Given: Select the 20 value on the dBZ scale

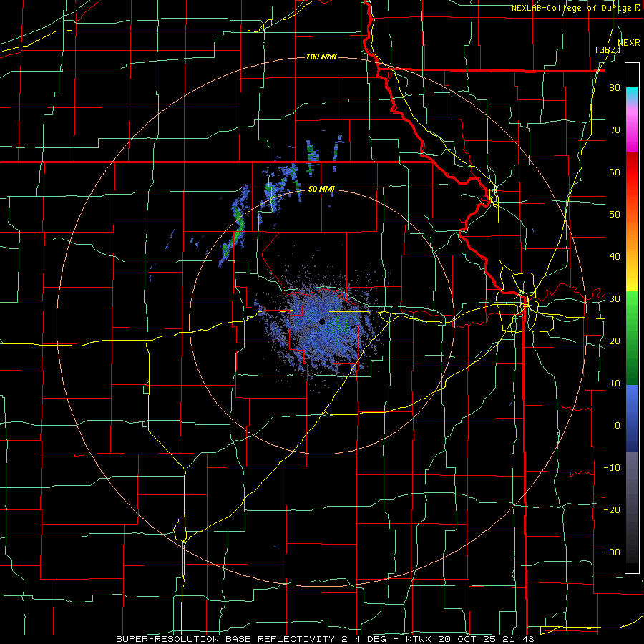Looking at the screenshot, I should [x=615, y=341].
